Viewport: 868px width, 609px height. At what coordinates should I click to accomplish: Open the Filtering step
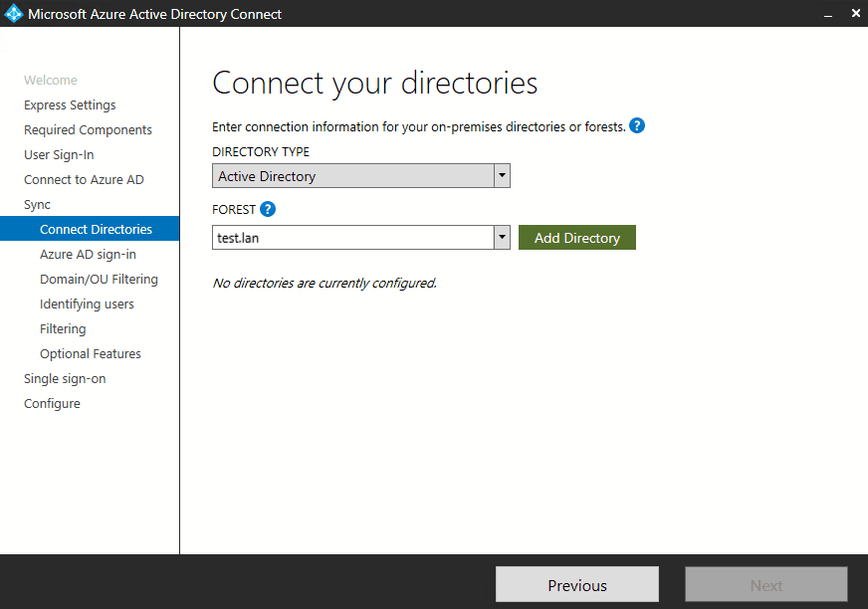coord(63,328)
